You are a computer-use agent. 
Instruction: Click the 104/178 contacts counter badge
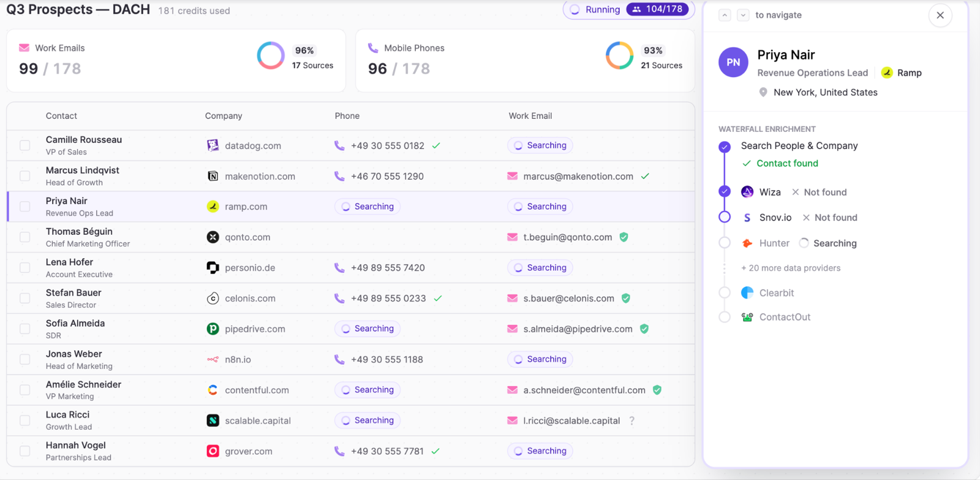[657, 9]
